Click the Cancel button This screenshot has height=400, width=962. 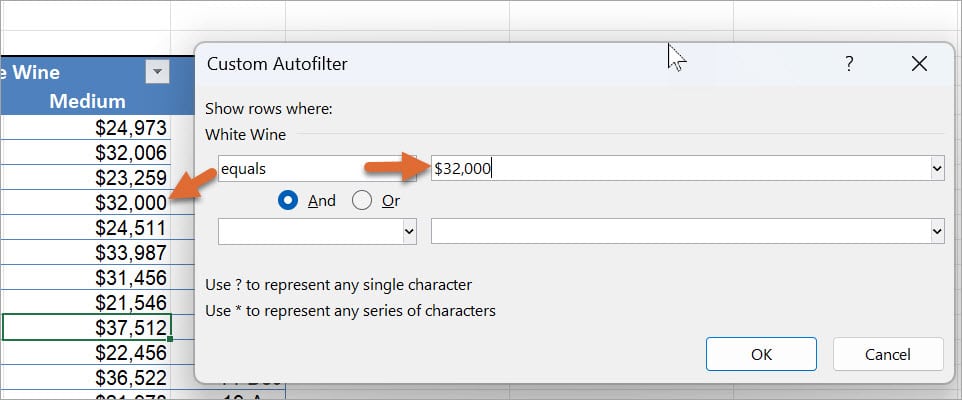click(x=888, y=354)
